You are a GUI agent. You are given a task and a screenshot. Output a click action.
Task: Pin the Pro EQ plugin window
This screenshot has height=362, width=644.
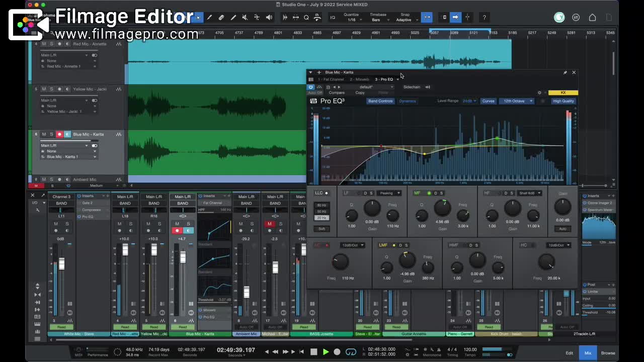(565, 72)
